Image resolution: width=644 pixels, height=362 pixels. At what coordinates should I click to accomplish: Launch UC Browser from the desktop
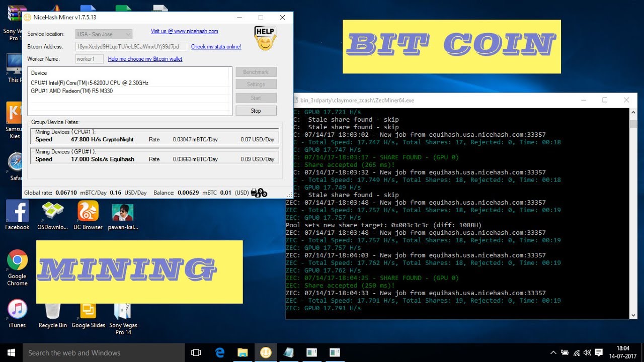tap(88, 215)
